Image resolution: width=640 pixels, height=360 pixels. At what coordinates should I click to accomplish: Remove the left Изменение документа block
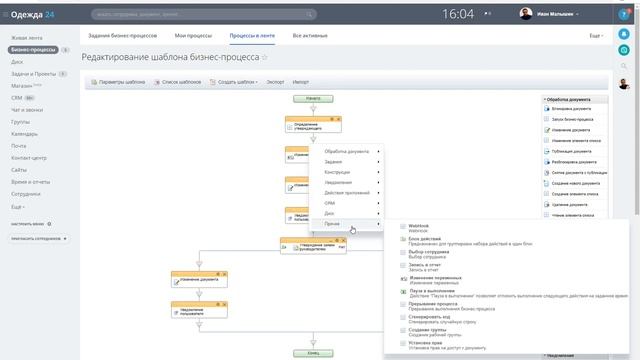coord(224,274)
